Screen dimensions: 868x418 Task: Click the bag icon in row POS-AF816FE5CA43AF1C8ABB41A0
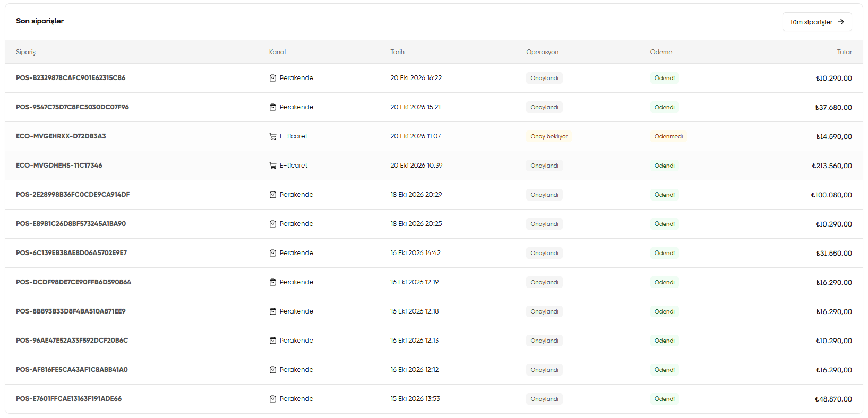point(273,370)
